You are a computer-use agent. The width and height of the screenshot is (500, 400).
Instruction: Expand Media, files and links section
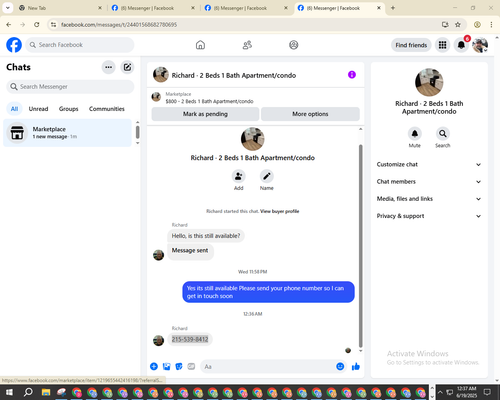(429, 199)
